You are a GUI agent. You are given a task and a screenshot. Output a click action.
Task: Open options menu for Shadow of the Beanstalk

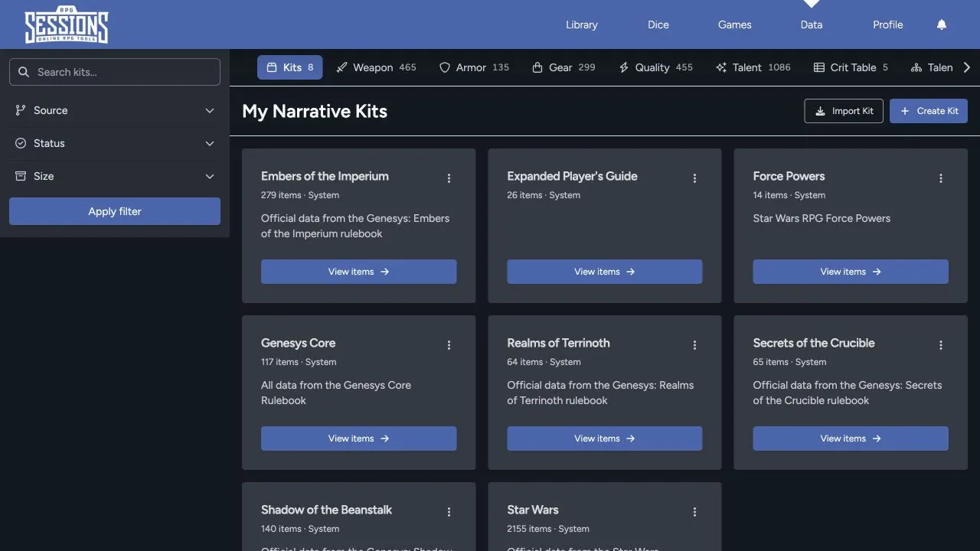449,512
